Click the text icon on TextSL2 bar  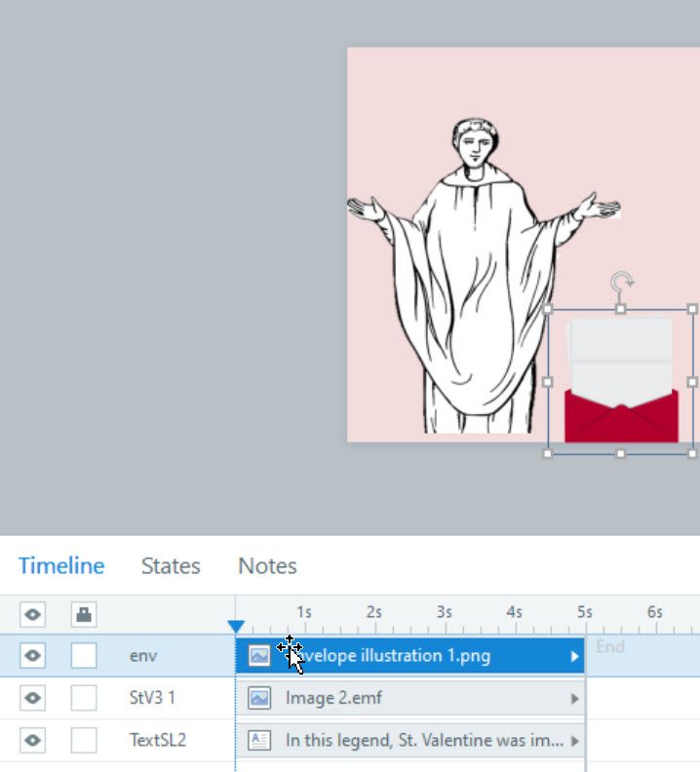click(259, 740)
